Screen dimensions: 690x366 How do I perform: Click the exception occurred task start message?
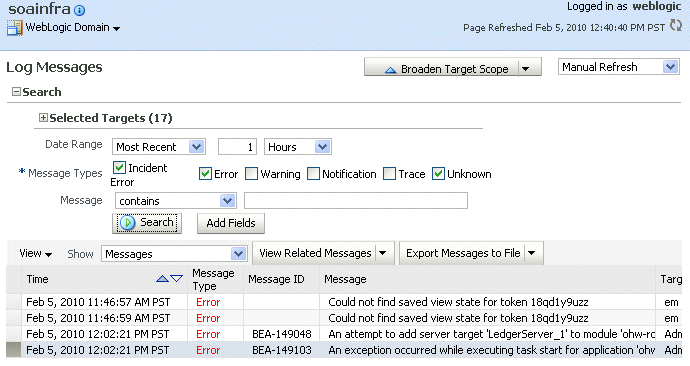pyautogui.click(x=491, y=350)
